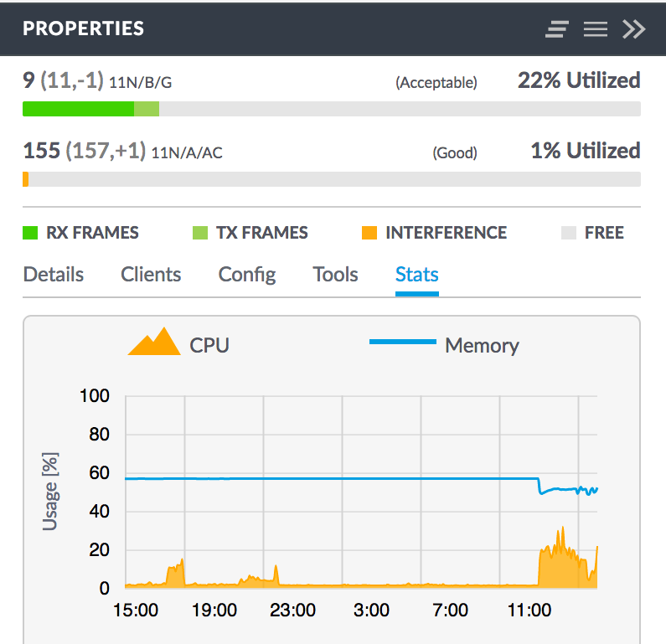Viewport: 666px width, 644px height.
Task: Click the Interference orange swatch
Action: [x=369, y=233]
